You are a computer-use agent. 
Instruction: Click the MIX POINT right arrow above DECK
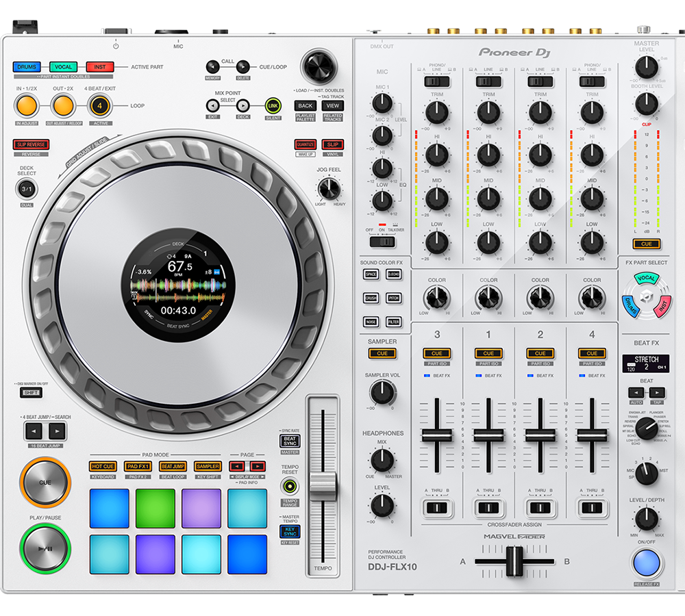243,105
